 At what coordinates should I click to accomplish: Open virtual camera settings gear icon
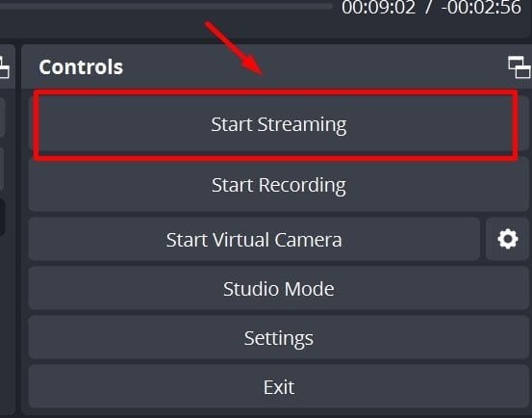coord(508,239)
